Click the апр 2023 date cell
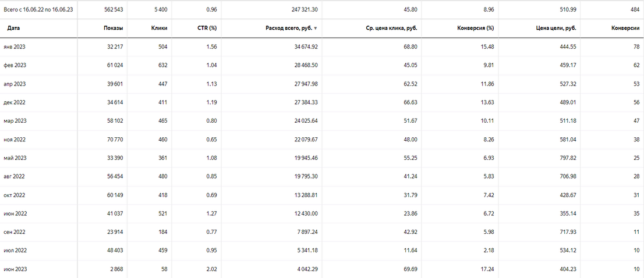Viewport: 644px width, 278px height. [15, 84]
